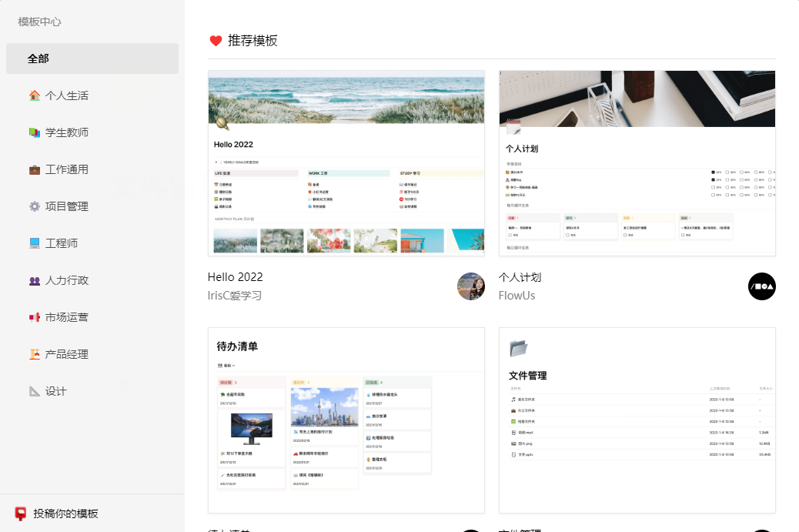The width and height of the screenshot is (799, 532).
Task: Open IrisC爱学习's circular avatar
Action: pos(470,286)
